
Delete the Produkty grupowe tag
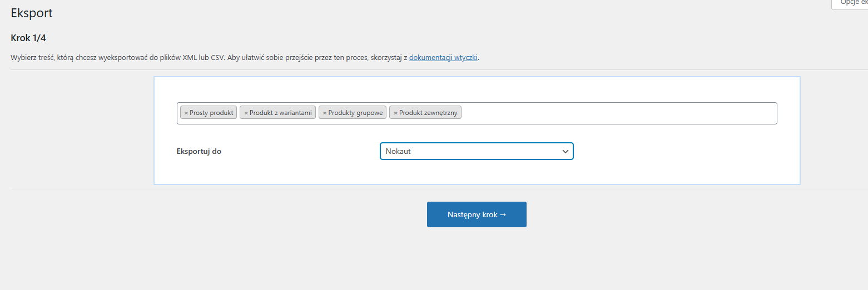tap(325, 113)
